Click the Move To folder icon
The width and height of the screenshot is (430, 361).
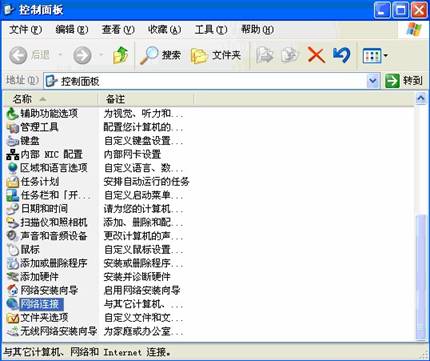(264, 55)
